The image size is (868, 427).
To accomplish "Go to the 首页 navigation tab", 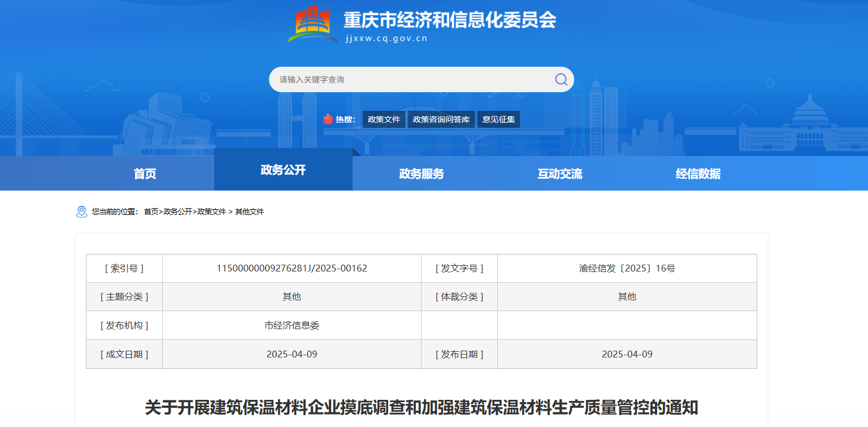I will pos(145,174).
